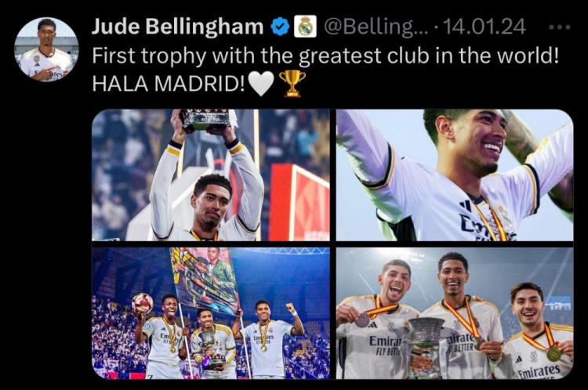This screenshot has width=588, height=390.
Task: Open photo with flag and match ball
Action: [x=211, y=313]
